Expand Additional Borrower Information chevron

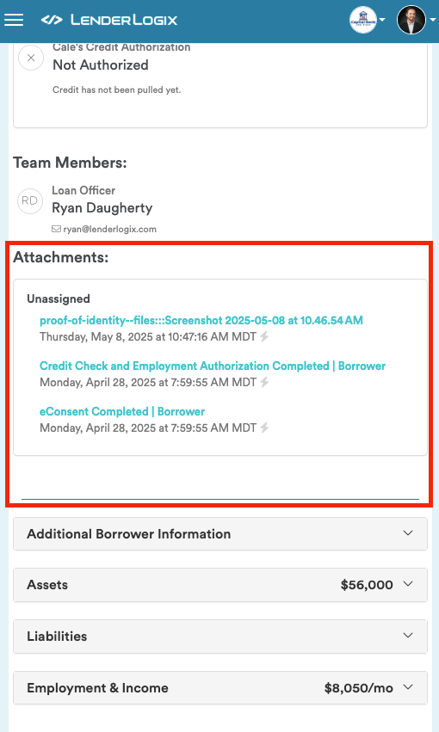(408, 533)
